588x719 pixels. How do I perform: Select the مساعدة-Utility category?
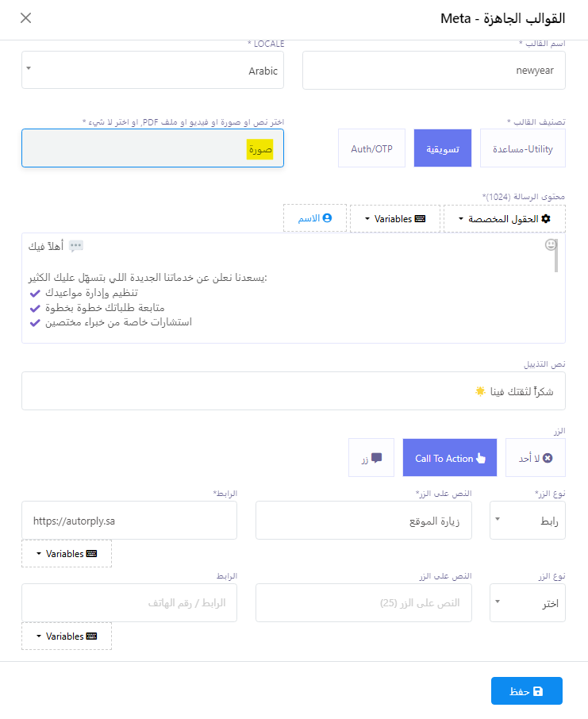coord(522,148)
